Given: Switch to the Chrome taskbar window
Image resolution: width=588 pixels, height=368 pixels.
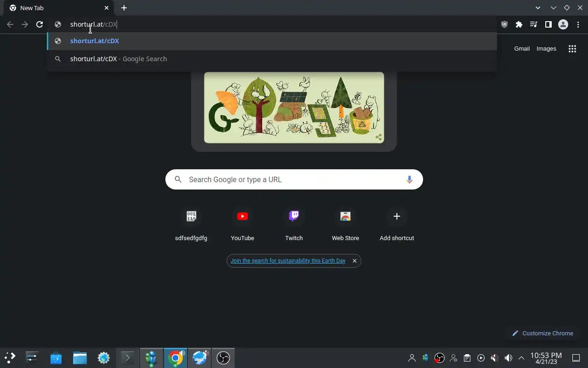Looking at the screenshot, I should coord(175,357).
